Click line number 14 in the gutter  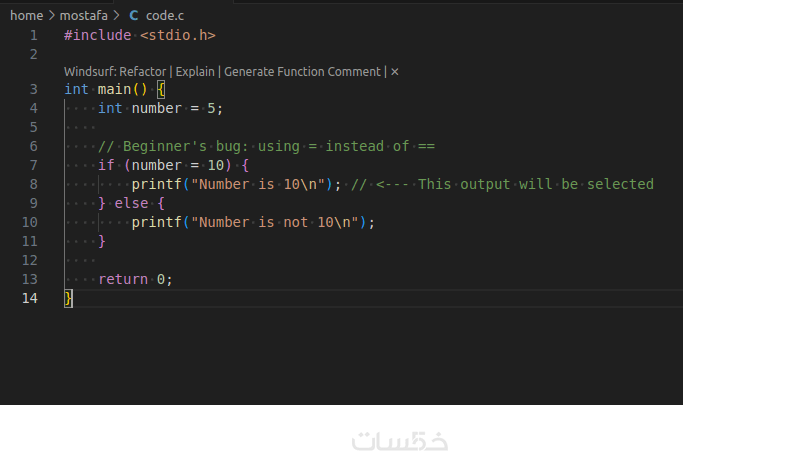coord(30,299)
